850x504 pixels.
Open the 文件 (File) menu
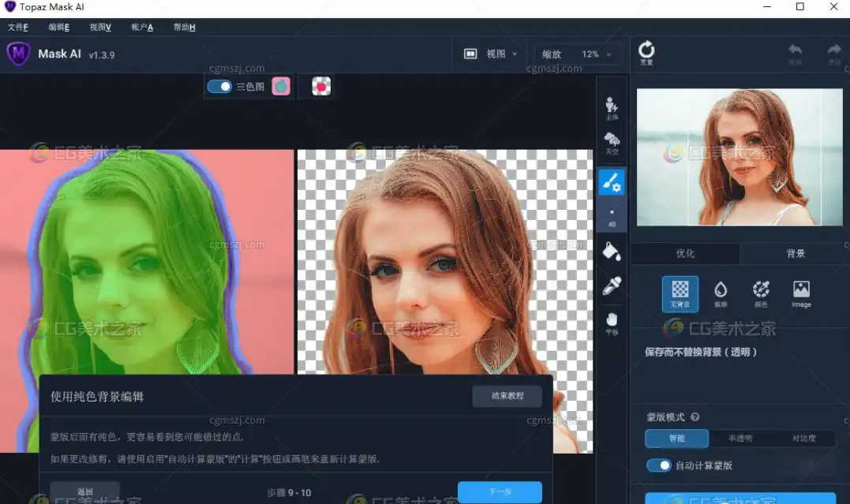click(17, 26)
